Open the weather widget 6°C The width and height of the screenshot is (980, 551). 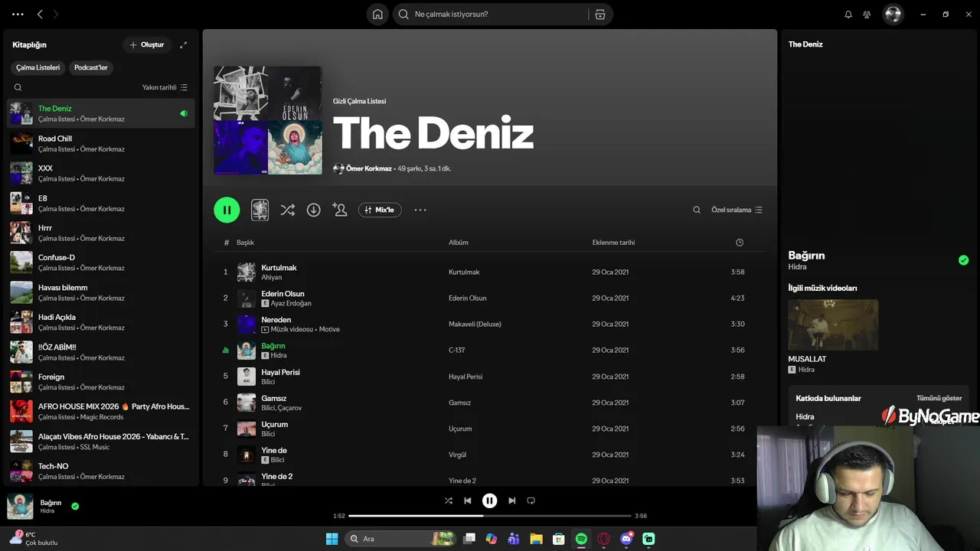click(33, 539)
